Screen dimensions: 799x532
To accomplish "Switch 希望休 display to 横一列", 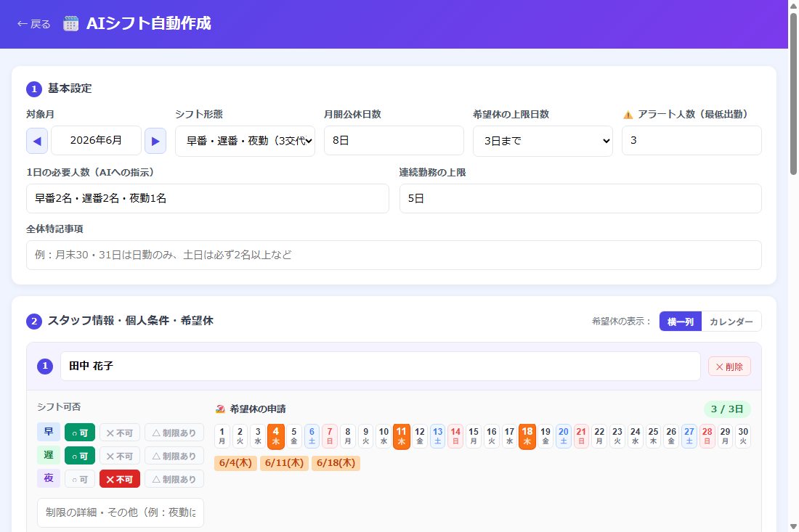I will click(x=681, y=322).
